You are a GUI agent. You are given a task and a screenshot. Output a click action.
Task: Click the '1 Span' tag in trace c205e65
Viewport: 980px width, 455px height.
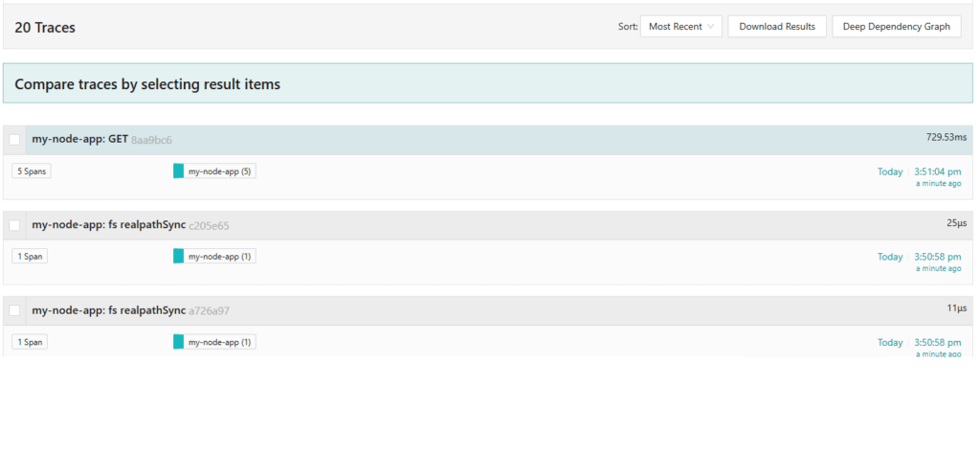point(30,257)
